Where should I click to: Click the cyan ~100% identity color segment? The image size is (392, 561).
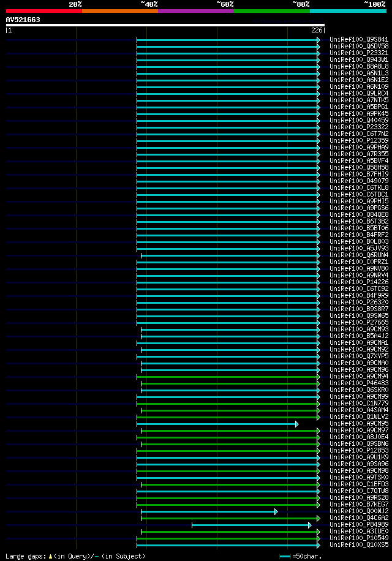tap(348, 11)
